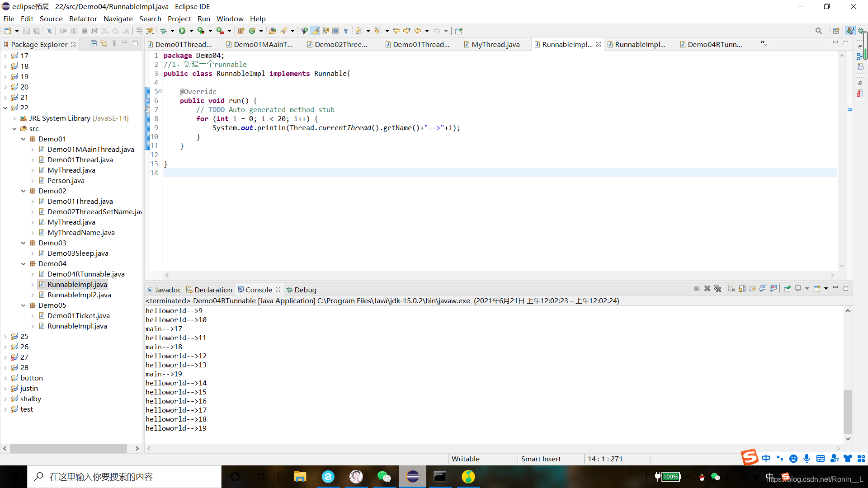Click the green Run button in toolbar

[182, 31]
